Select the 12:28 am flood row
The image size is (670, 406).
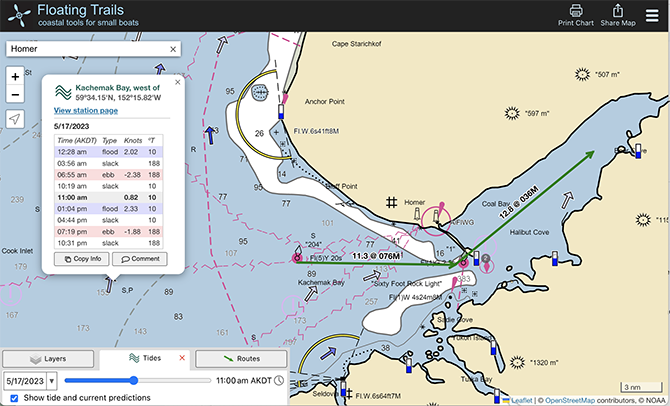click(x=109, y=152)
